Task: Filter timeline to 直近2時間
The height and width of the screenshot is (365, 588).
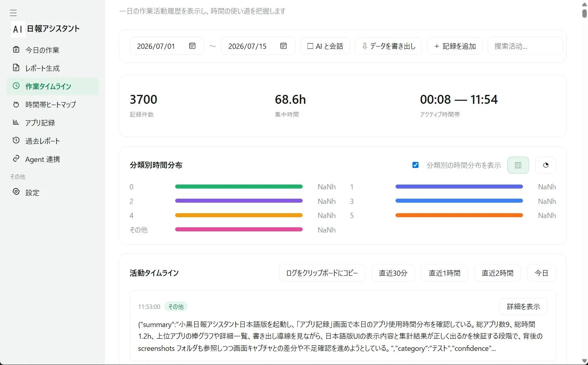Action: [x=498, y=273]
